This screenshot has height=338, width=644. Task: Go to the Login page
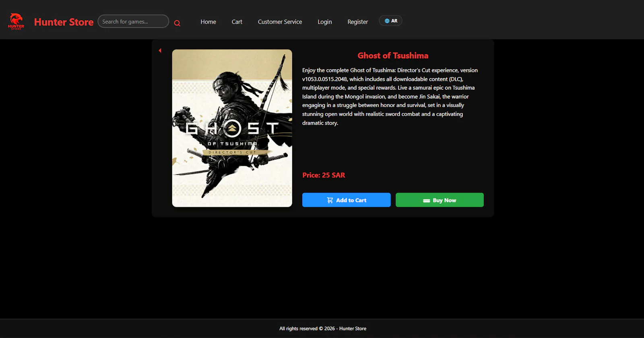[324, 22]
